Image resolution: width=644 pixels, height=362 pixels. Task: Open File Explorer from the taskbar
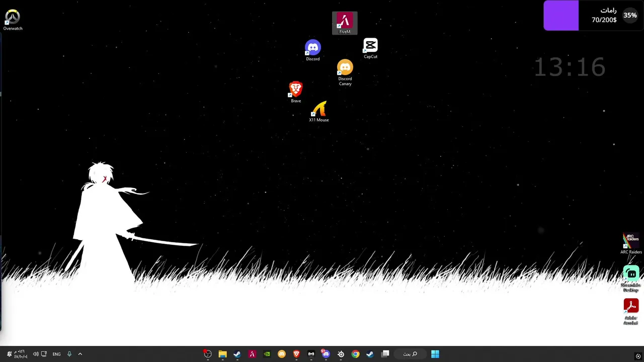point(222,354)
